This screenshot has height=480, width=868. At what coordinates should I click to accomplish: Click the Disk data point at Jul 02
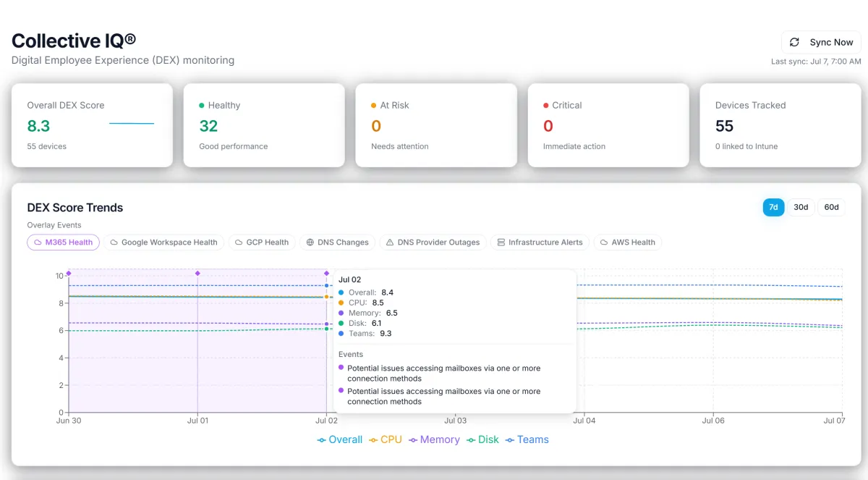[327, 329]
